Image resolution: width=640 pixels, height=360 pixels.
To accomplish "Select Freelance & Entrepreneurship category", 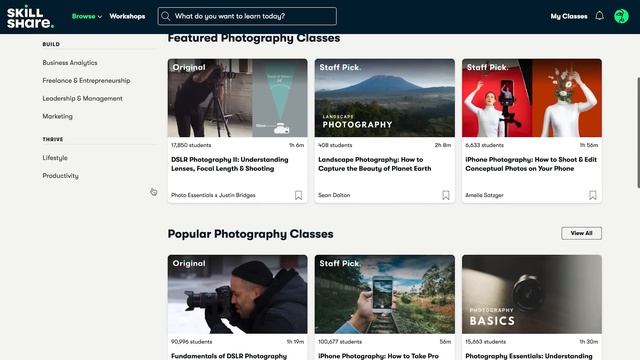I will pyautogui.click(x=86, y=80).
